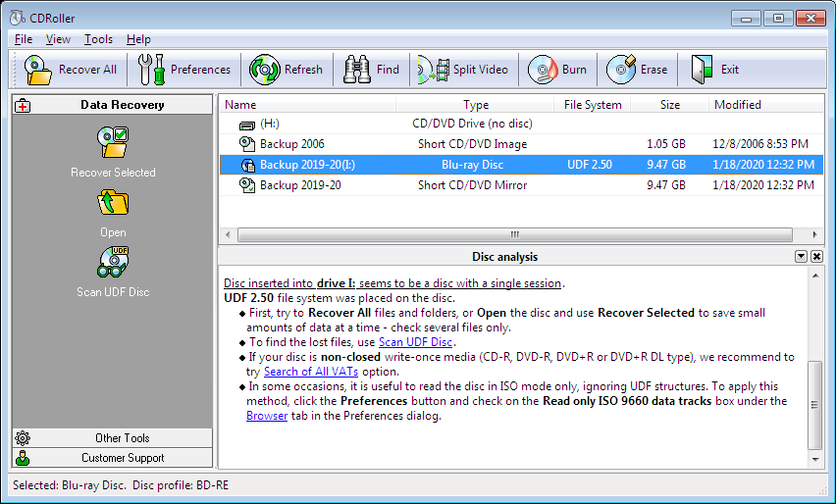836x504 pixels.
Task: Open the Tools menu
Action: (99, 39)
